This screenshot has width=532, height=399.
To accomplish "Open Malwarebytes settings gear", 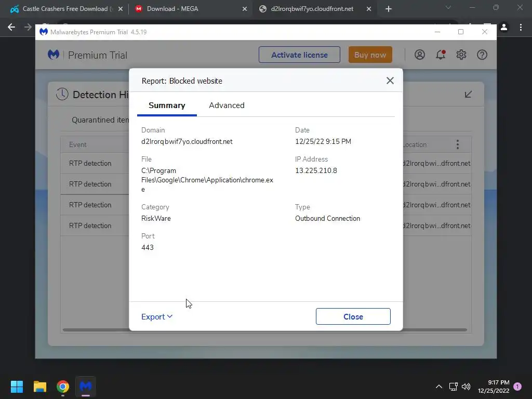I will point(461,55).
